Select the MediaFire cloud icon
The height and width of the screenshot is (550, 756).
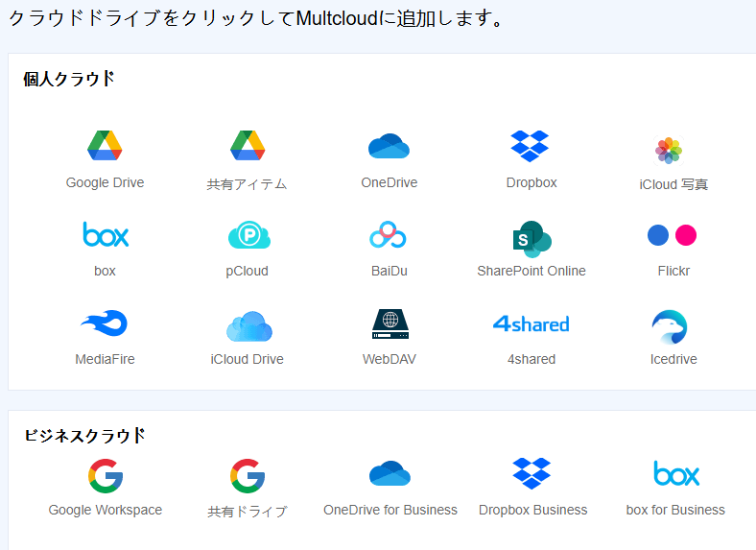pyautogui.click(x=105, y=324)
